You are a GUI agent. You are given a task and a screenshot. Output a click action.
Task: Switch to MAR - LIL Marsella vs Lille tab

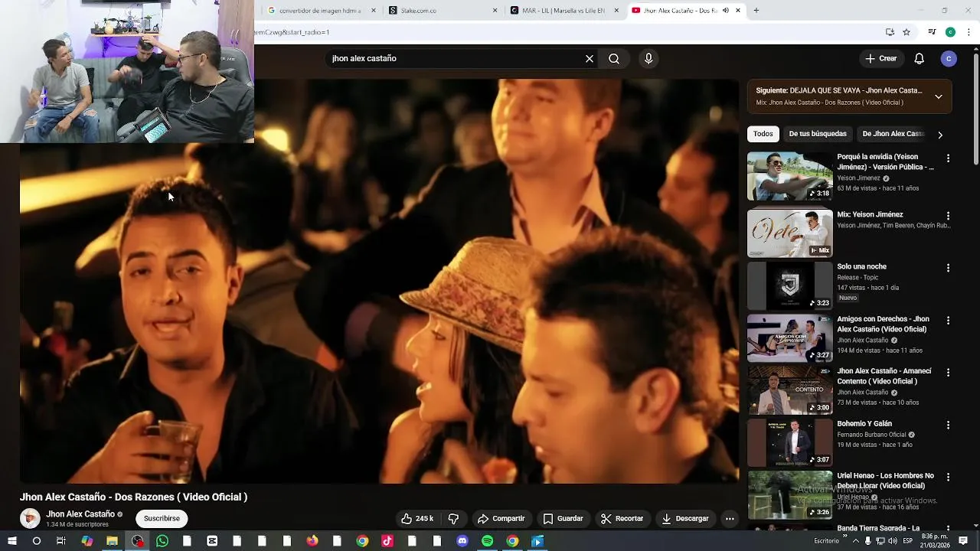pyautogui.click(x=565, y=11)
